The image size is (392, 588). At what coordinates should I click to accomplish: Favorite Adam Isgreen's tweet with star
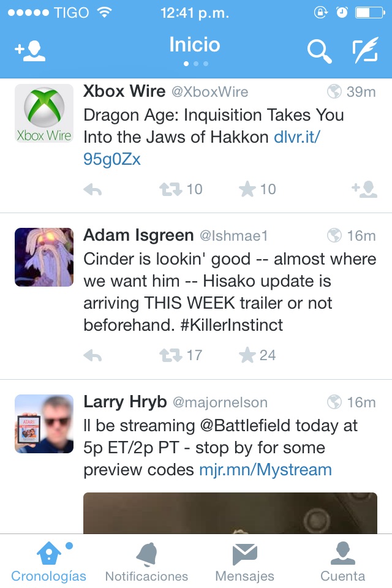coord(247,355)
